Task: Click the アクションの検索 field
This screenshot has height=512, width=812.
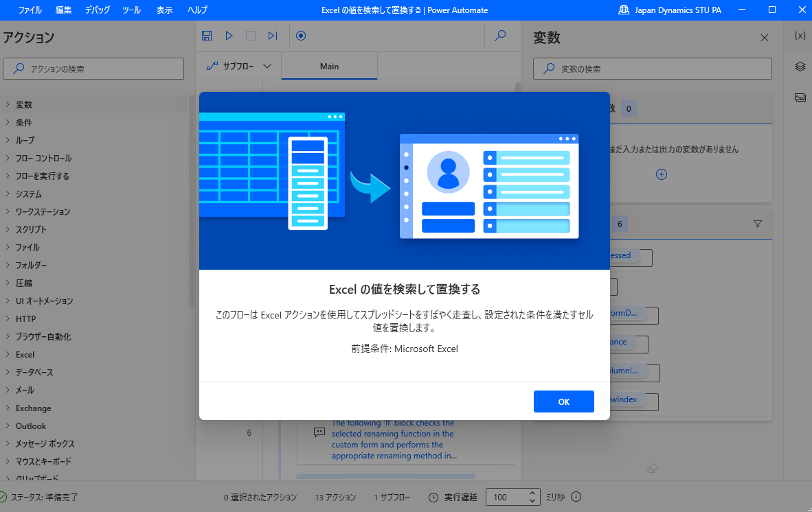Action: point(93,69)
